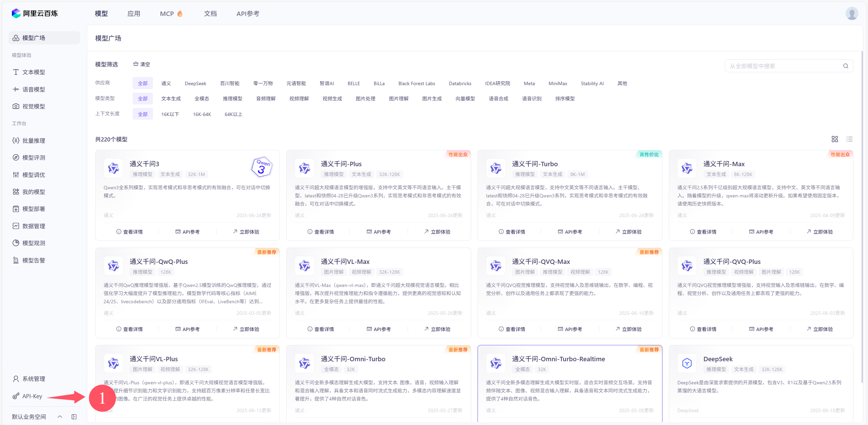The image size is (868, 425).
Task: Click the page vertical scrollbar
Action: pos(862,217)
